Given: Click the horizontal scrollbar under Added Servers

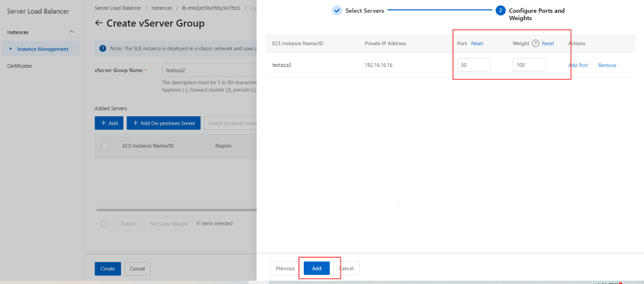Looking at the screenshot, I should pyautogui.click(x=176, y=210).
